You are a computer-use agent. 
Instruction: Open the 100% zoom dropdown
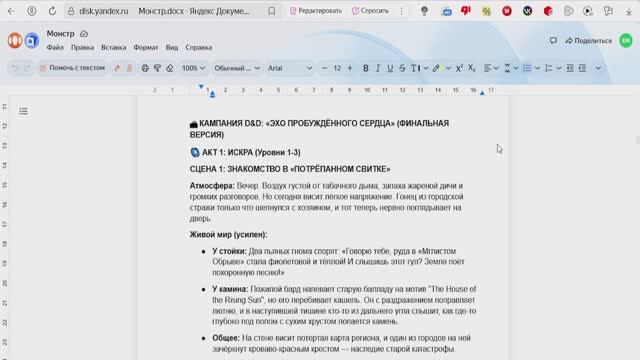(193, 68)
